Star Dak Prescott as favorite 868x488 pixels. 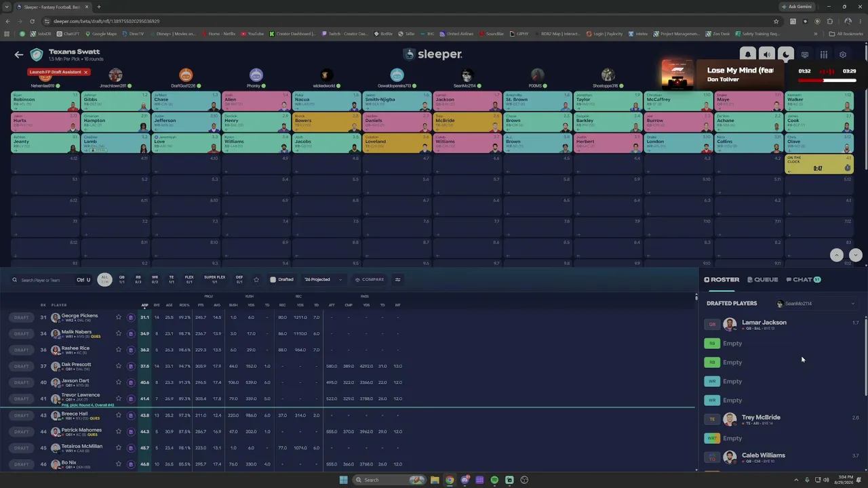pos(119,366)
